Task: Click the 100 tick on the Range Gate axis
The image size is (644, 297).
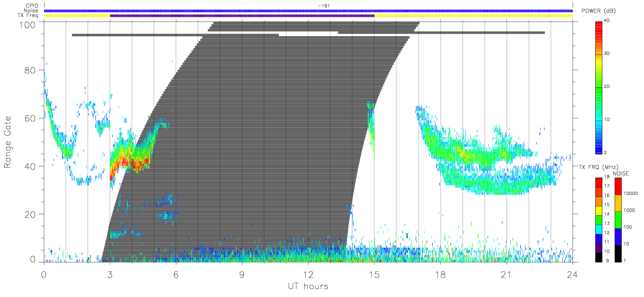Action: pos(28,24)
